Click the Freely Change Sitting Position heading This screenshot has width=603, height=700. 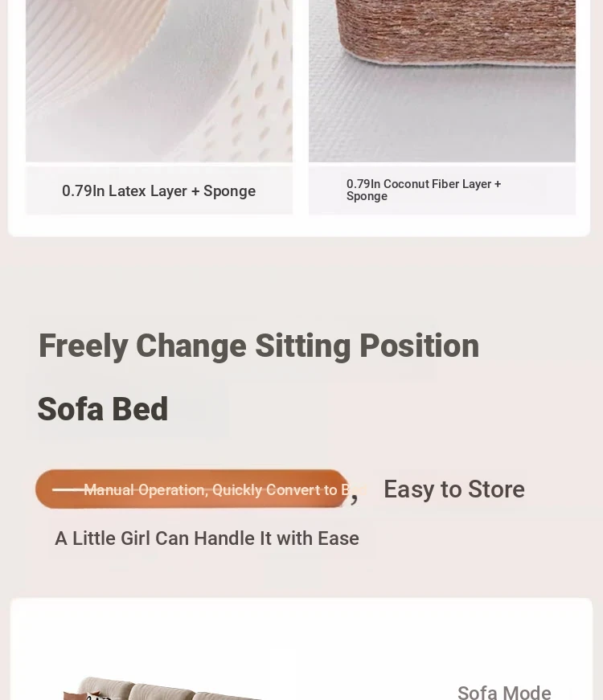pos(259,346)
